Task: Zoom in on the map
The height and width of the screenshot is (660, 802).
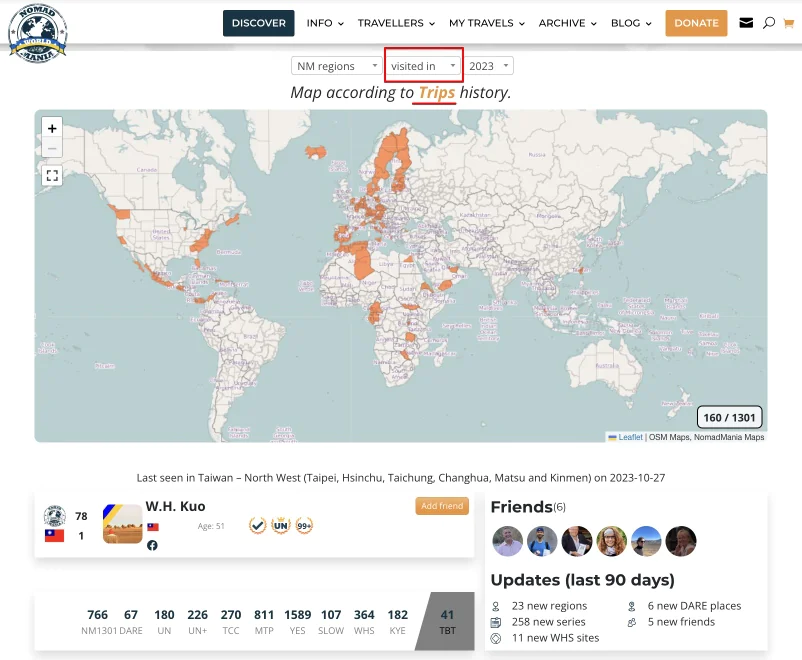Action: [52, 128]
